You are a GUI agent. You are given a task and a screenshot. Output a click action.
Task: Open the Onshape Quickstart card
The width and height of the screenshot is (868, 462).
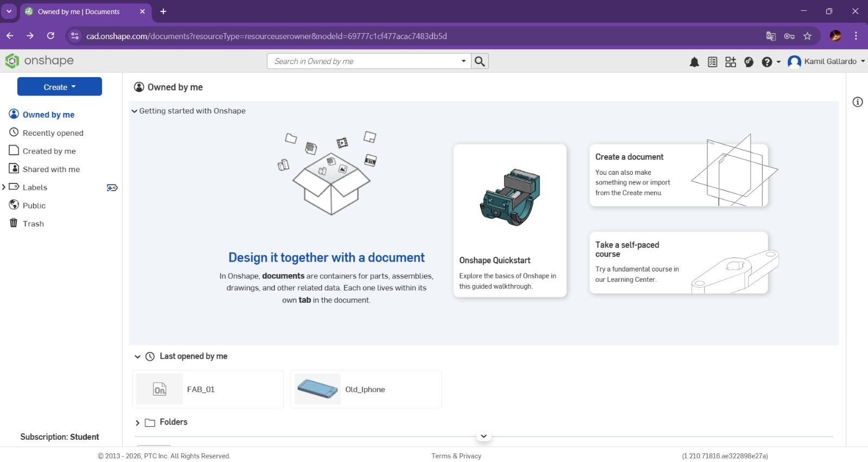tap(510, 220)
